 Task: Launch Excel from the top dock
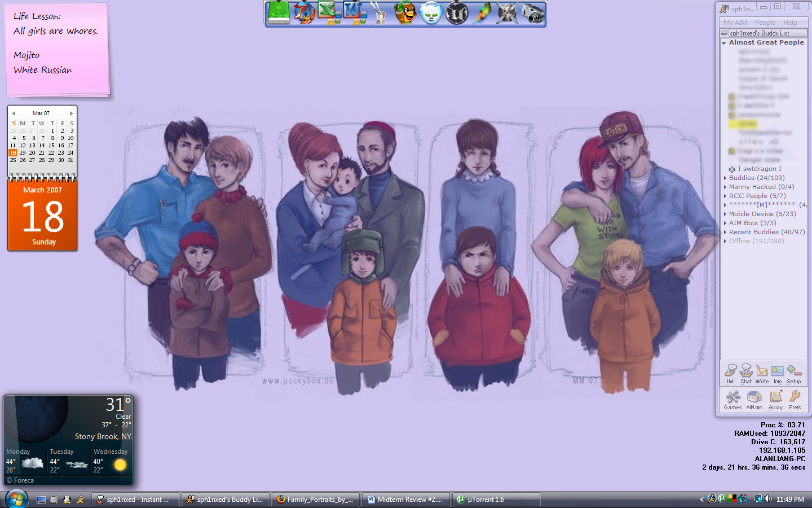click(x=330, y=12)
